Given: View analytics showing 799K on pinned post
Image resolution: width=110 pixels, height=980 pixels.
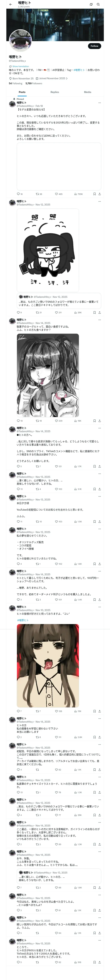Looking at the screenshot, I should (78, 194).
